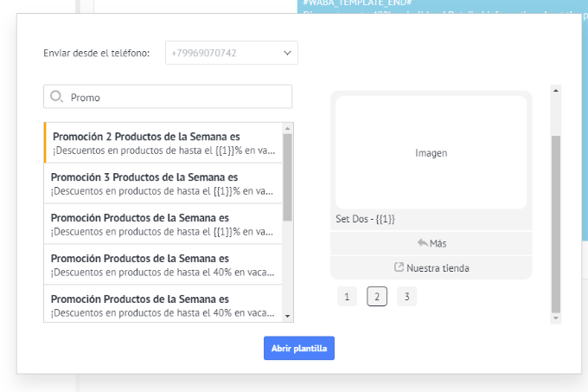Click the Más reply arrow icon
This screenshot has width=588, height=392.
pos(422,243)
